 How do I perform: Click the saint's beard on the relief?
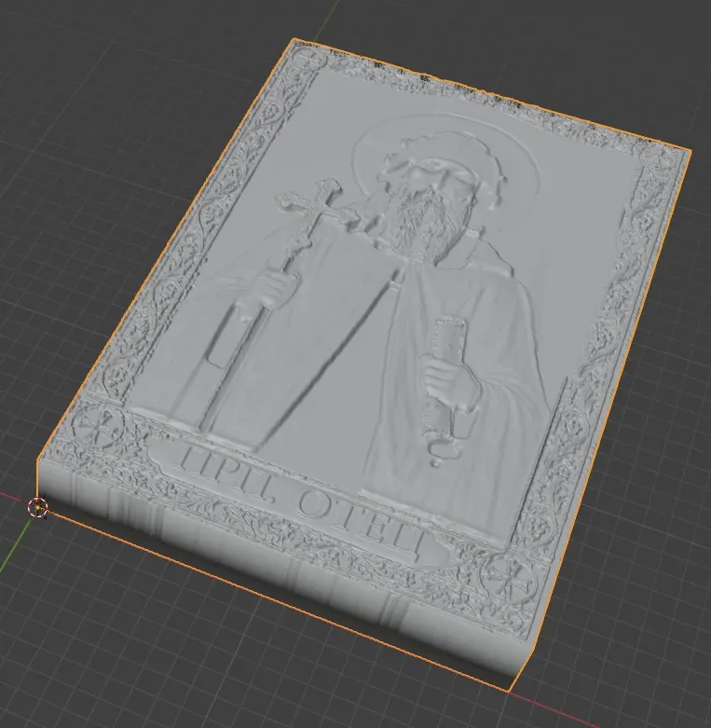click(x=417, y=223)
